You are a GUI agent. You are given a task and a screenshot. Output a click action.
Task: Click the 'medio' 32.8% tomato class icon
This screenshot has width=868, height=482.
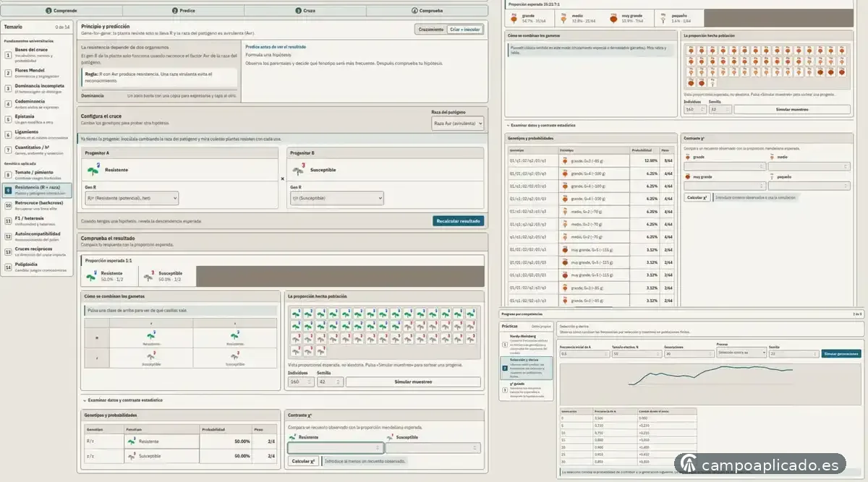pos(564,18)
